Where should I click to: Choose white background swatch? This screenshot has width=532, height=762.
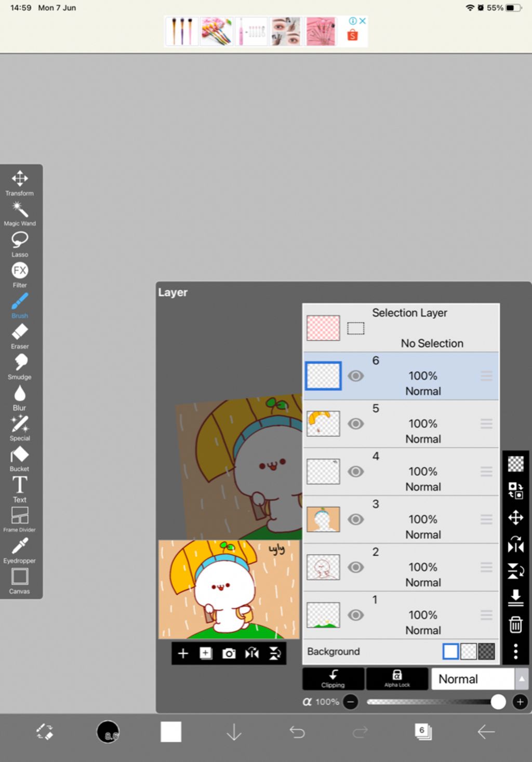click(x=450, y=651)
